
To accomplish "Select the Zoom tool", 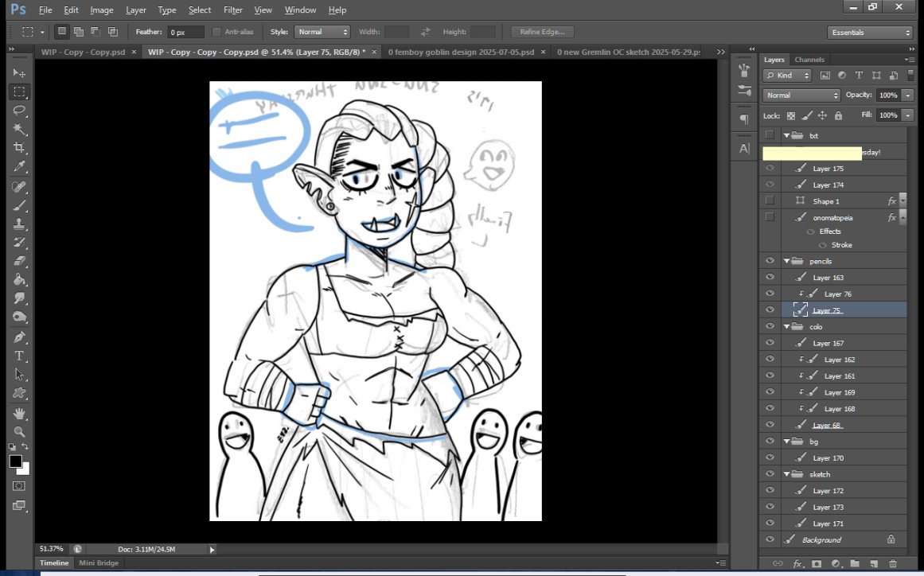I will 19,432.
